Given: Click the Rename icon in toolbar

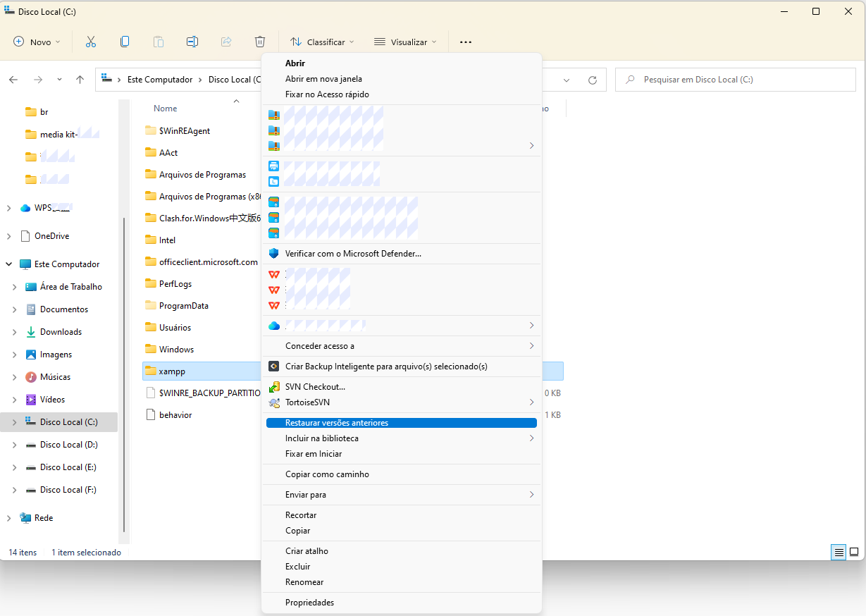Looking at the screenshot, I should pos(192,42).
